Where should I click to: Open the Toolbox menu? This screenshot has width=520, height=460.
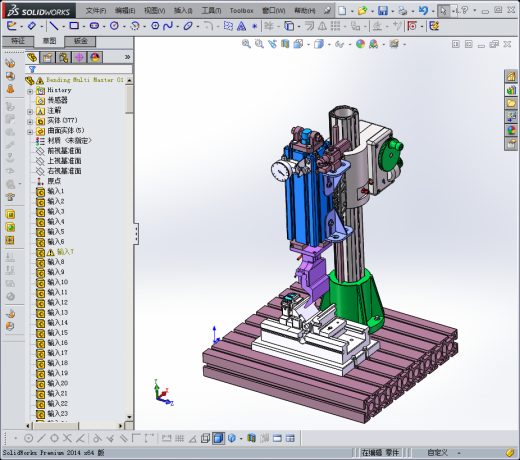coord(241,11)
